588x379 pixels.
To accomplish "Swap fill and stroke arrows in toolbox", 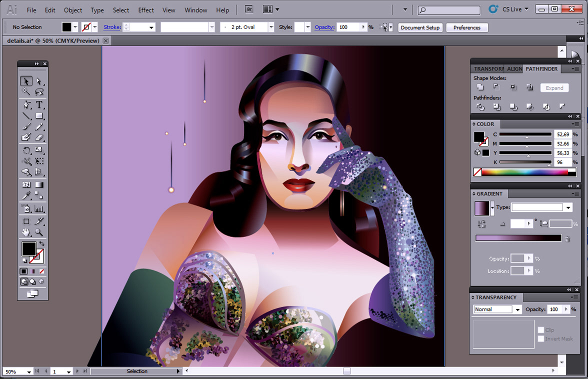I will (x=42, y=243).
